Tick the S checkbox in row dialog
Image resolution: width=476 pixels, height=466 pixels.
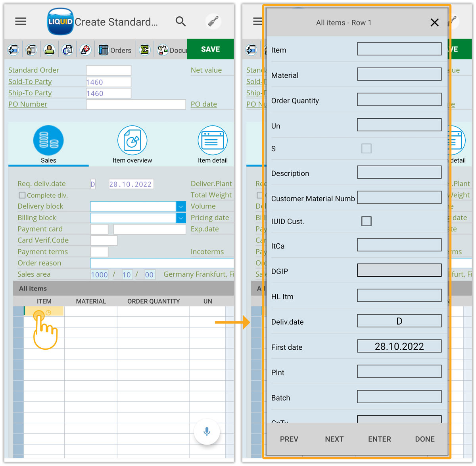366,148
